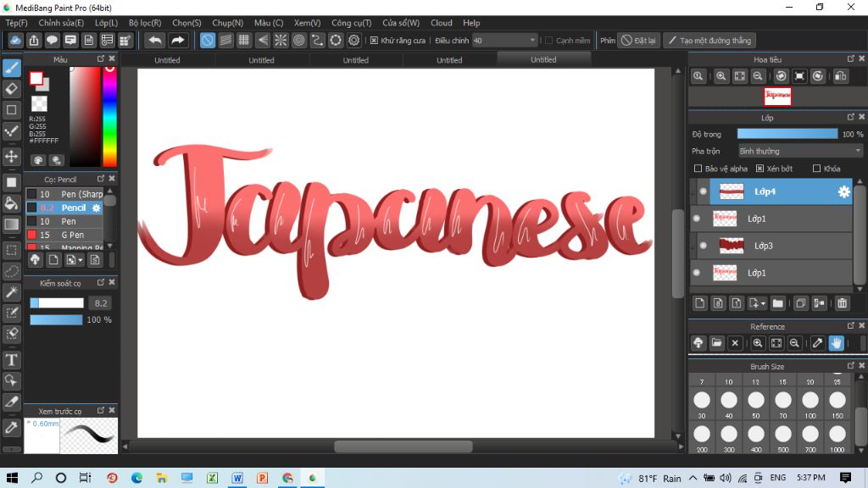
Task: Hide the bottom Lớp1 layer
Action: pyautogui.click(x=697, y=272)
